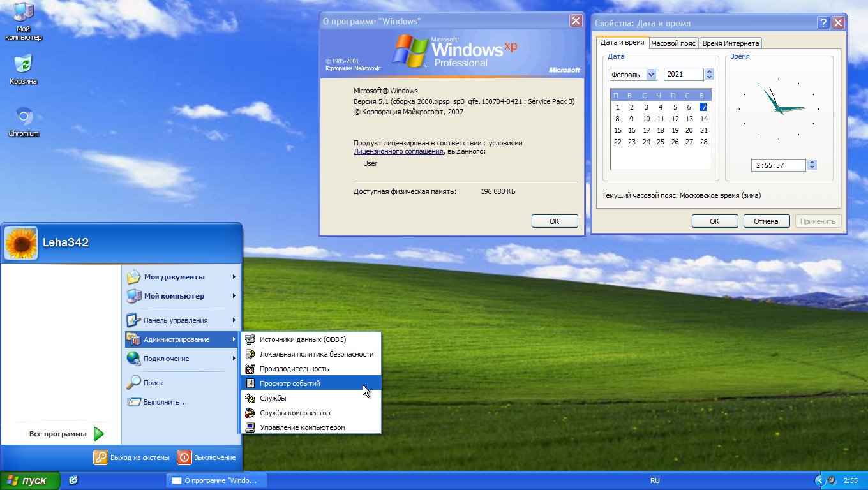Expand Все программы menu
This screenshot has height=490, width=868.
[x=66, y=434]
